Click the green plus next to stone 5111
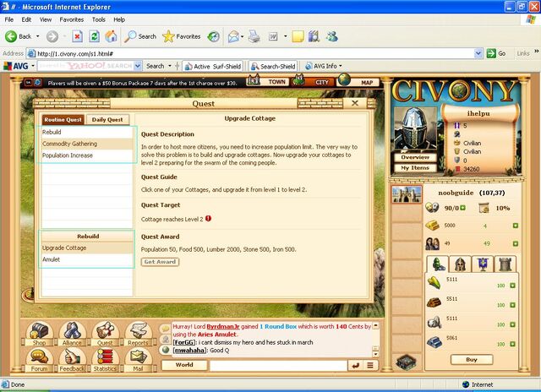 pyautogui.click(x=513, y=324)
